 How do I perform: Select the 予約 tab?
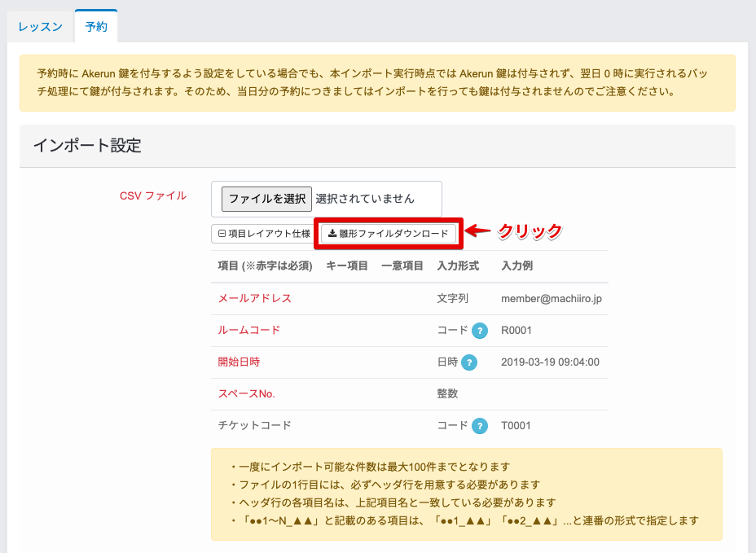[95, 26]
